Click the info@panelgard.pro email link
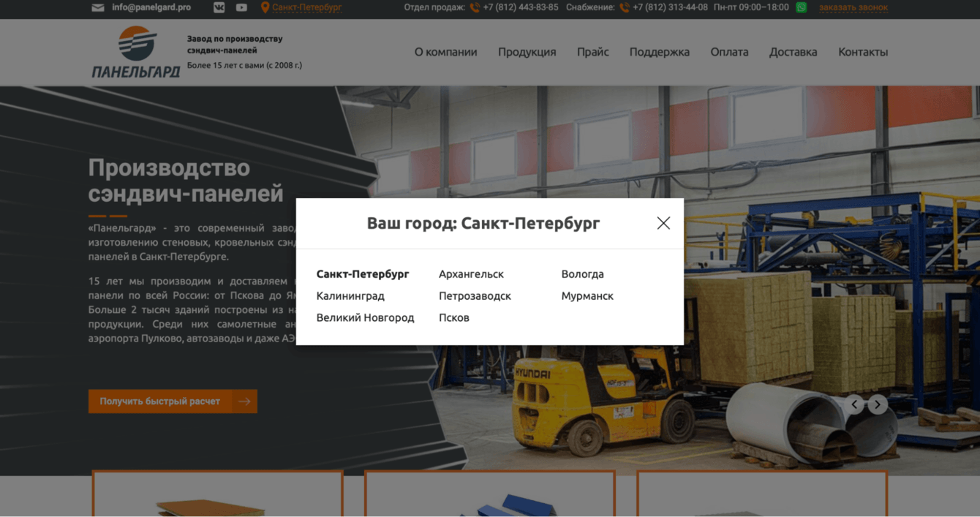This screenshot has height=517, width=980. tap(151, 7)
